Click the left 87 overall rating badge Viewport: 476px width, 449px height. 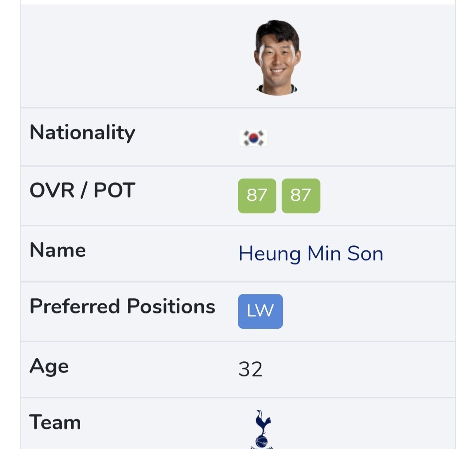coord(257,196)
